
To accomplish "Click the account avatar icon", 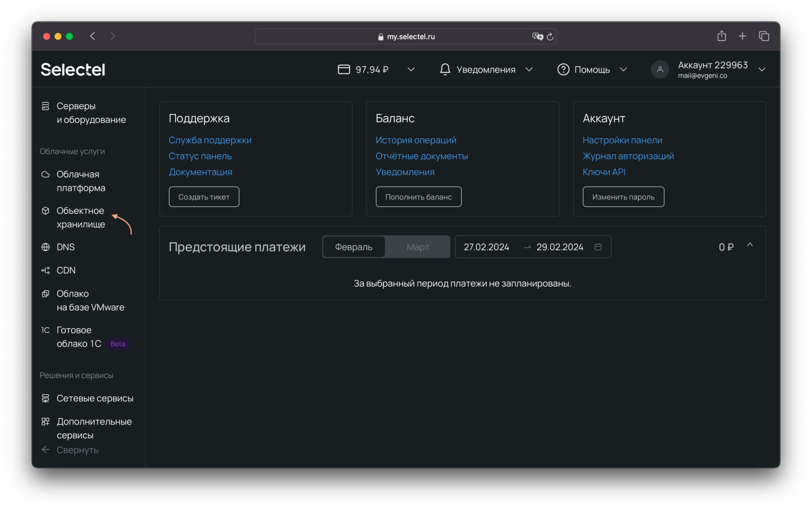I will tap(660, 70).
